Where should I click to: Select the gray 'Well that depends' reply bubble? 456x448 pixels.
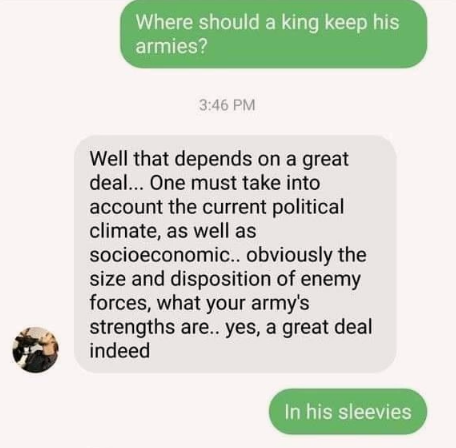pyautogui.click(x=235, y=254)
